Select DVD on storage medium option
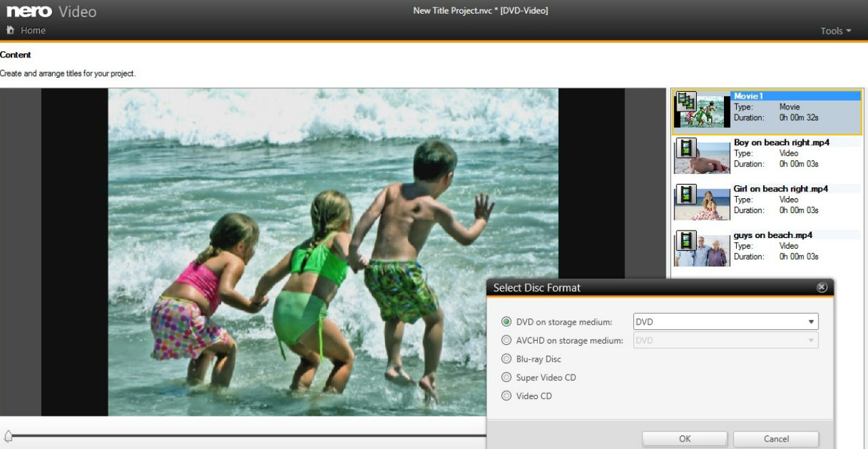This screenshot has height=449, width=868. tap(507, 322)
